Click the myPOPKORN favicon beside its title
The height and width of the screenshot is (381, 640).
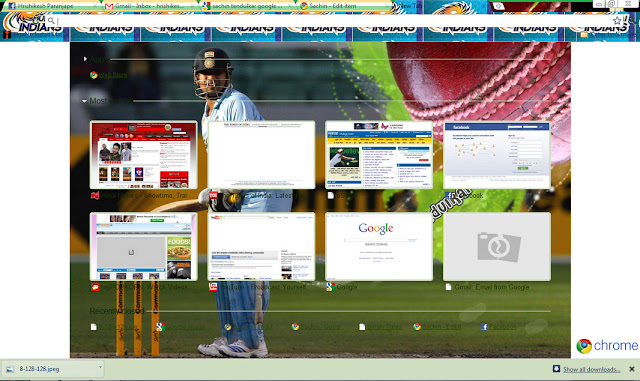95,287
